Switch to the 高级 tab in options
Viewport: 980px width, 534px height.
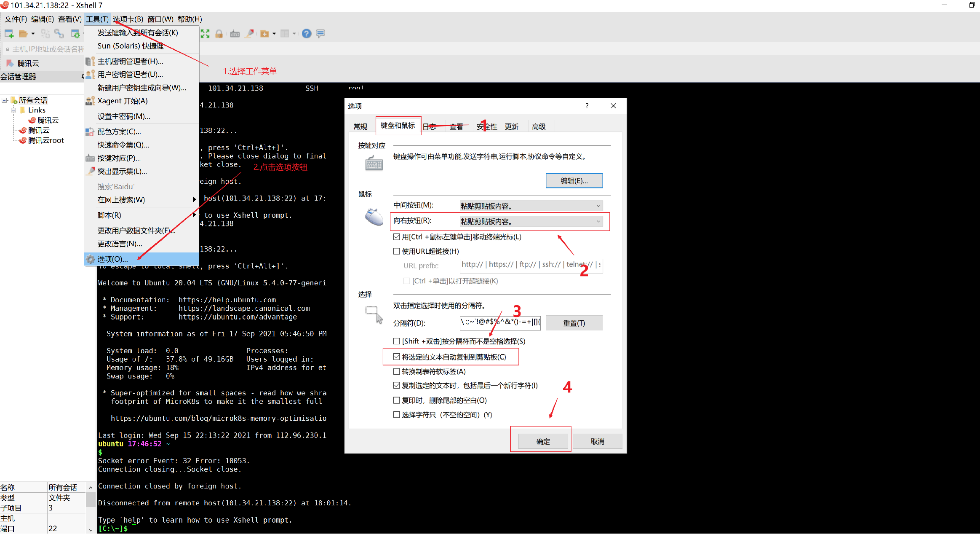click(x=539, y=126)
